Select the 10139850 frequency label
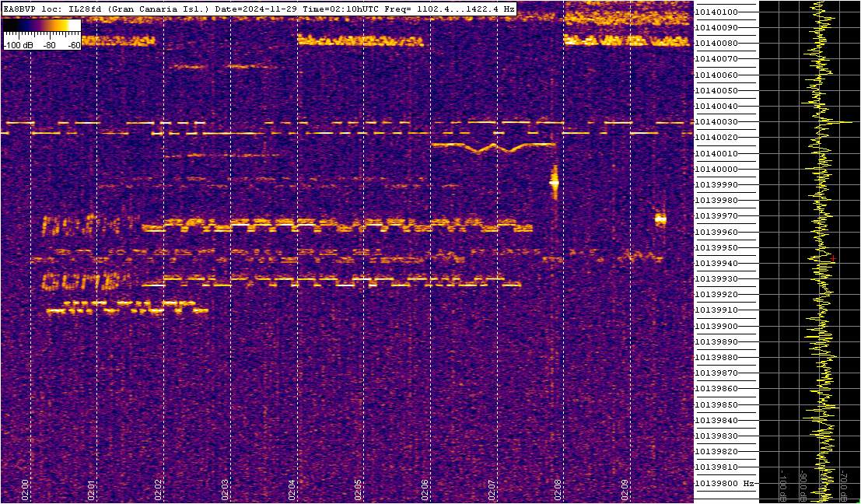 [716, 404]
